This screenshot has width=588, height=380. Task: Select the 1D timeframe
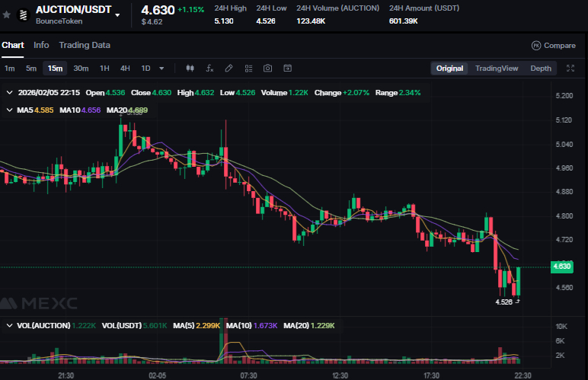[145, 69]
